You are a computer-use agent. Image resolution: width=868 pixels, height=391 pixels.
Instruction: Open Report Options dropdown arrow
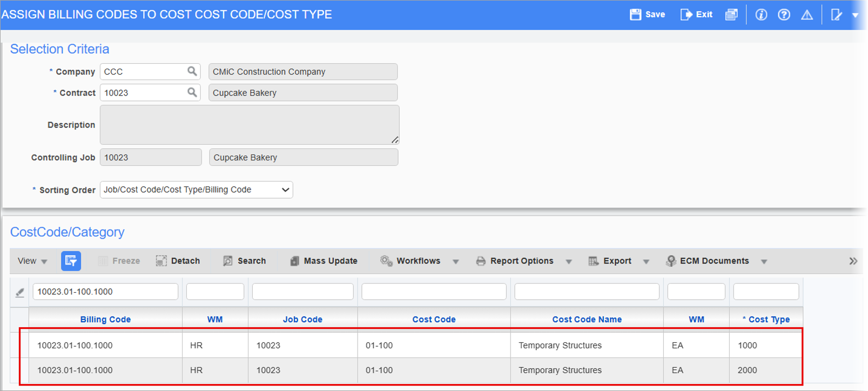(x=569, y=261)
